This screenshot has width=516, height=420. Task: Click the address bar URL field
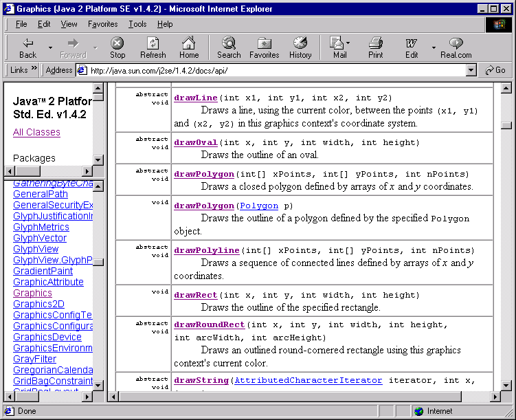(275, 70)
